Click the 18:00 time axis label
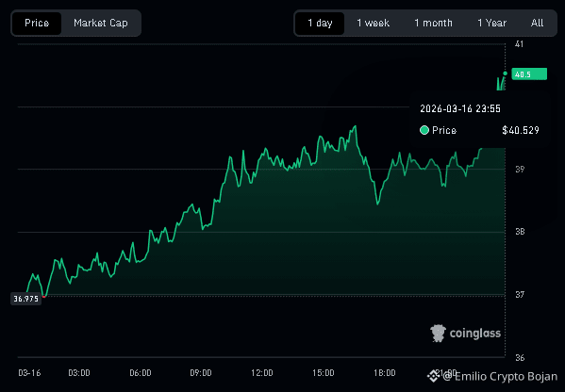The image size is (565, 392). (385, 373)
